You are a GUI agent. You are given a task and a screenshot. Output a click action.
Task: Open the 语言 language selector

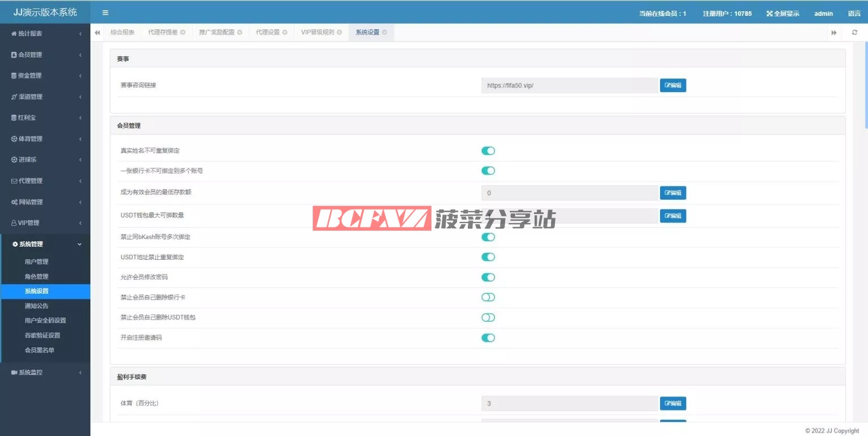[x=854, y=14]
